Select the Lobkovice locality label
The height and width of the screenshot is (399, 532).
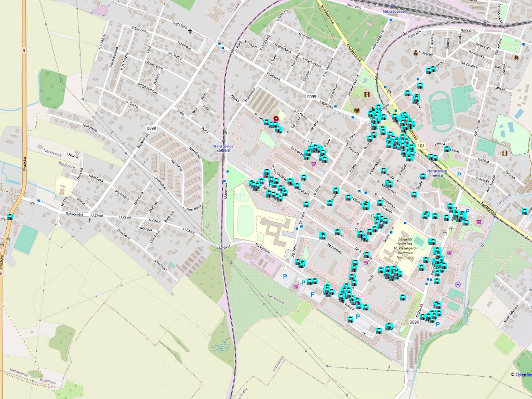point(278,364)
